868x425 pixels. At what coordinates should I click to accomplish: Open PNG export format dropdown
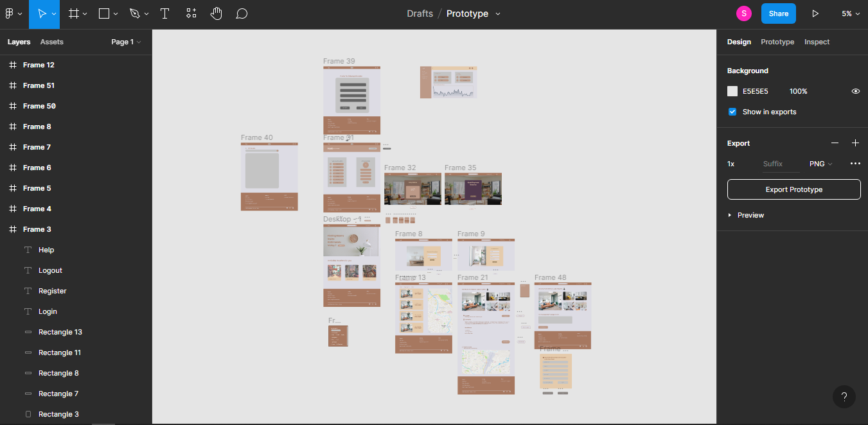[x=820, y=164]
